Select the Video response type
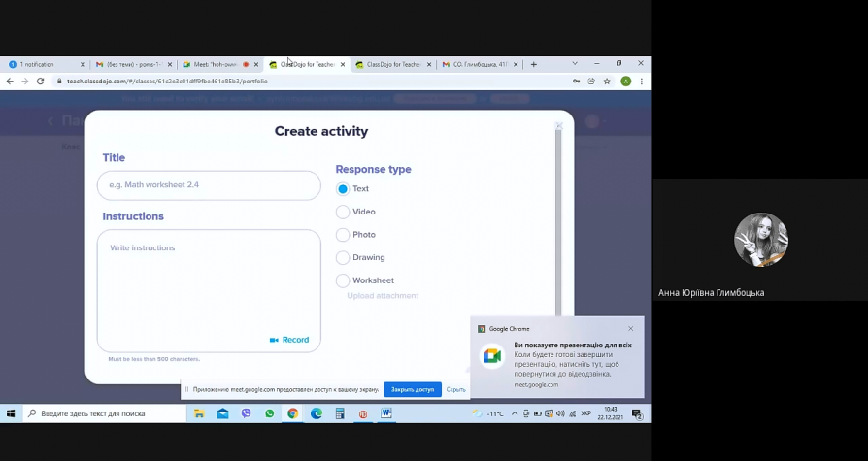Image resolution: width=868 pixels, height=461 pixels. (x=343, y=212)
